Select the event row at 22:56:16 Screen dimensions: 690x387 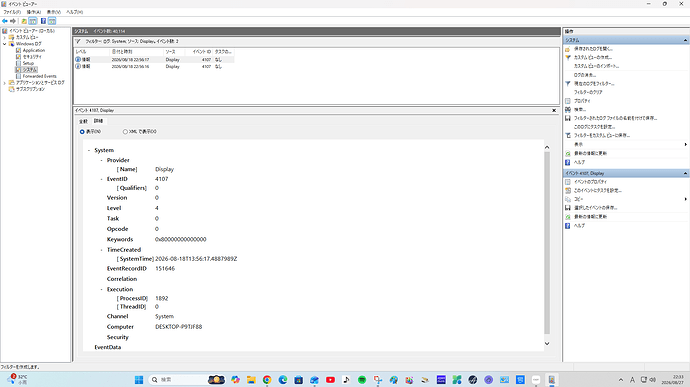154,66
